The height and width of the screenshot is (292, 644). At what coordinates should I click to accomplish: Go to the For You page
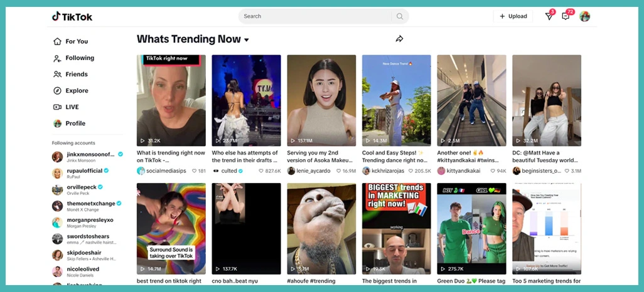(x=76, y=41)
